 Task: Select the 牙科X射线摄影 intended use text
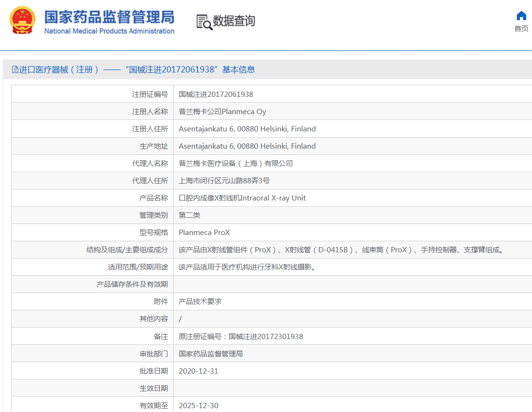[248, 267]
